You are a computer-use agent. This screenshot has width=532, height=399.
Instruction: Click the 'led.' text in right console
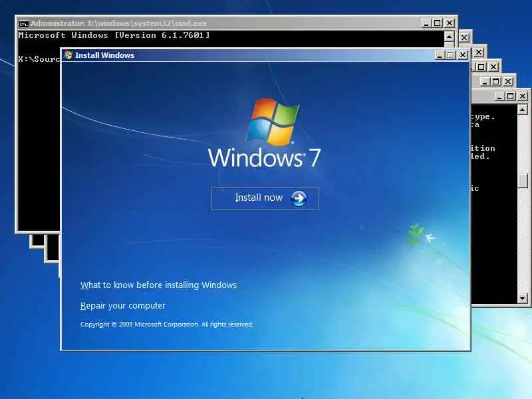[x=480, y=156]
